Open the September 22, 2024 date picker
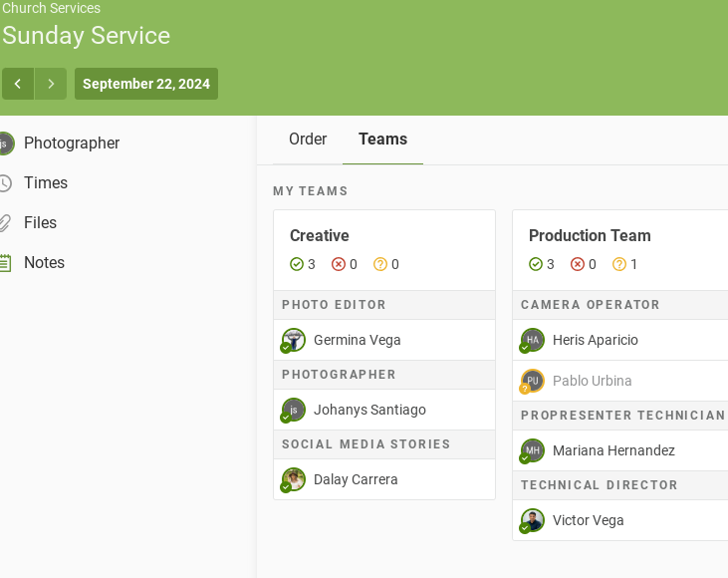This screenshot has height=578, width=728. pos(146,84)
